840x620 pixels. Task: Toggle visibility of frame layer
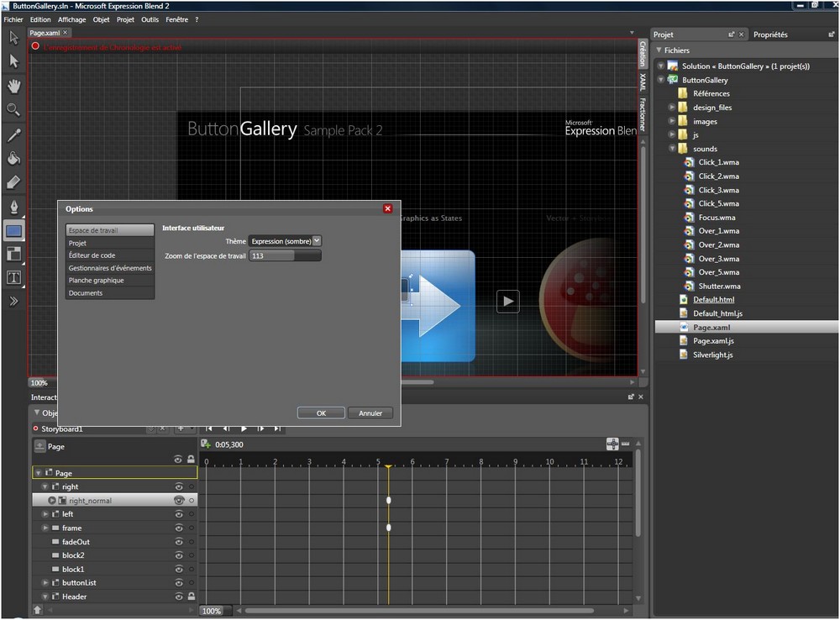179,528
